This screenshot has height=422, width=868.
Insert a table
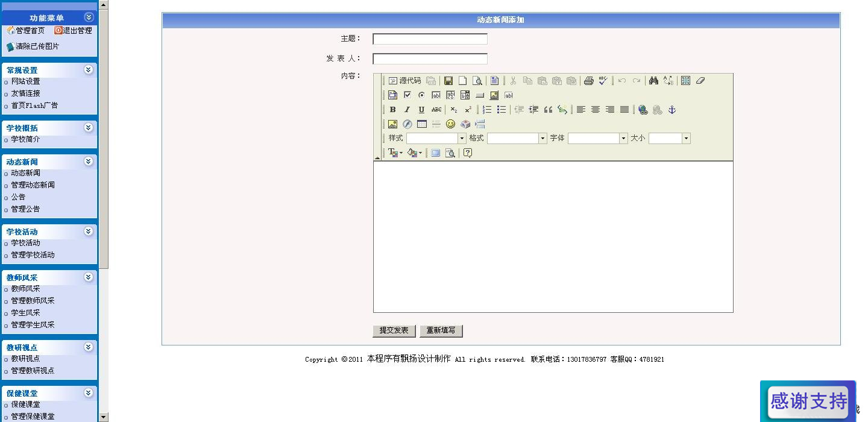click(421, 124)
